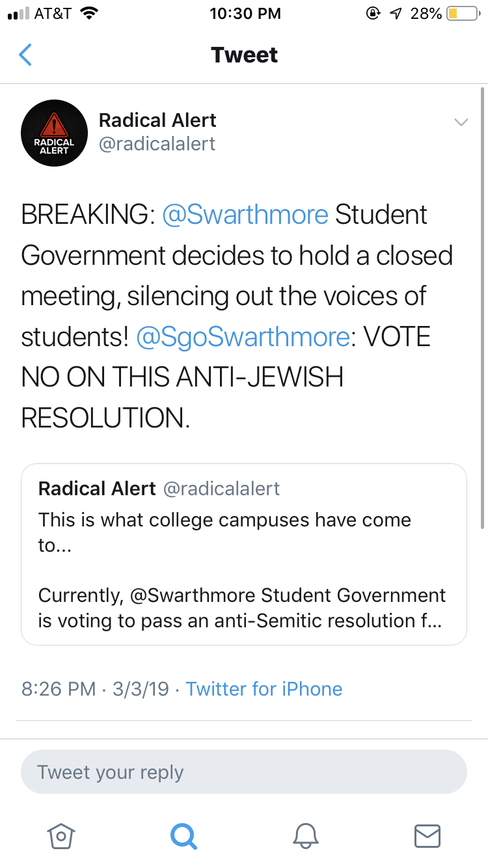This screenshot has width=488, height=868.
Task: Tap the Radical Alert display name
Action: (x=157, y=120)
